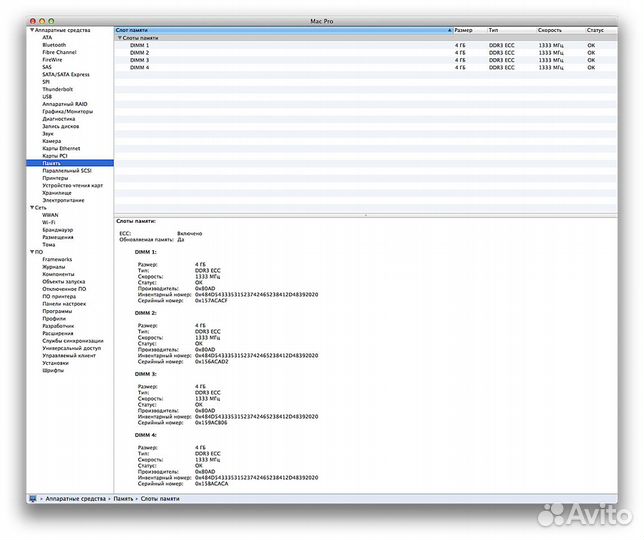Click the computer icon in the path bar
Image resolution: width=644 pixels, height=540 pixels.
[x=33, y=499]
